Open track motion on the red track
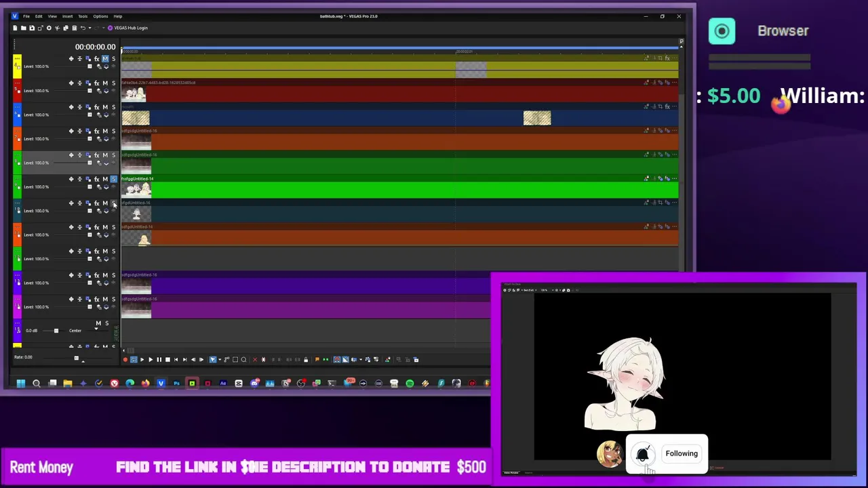 click(87, 83)
